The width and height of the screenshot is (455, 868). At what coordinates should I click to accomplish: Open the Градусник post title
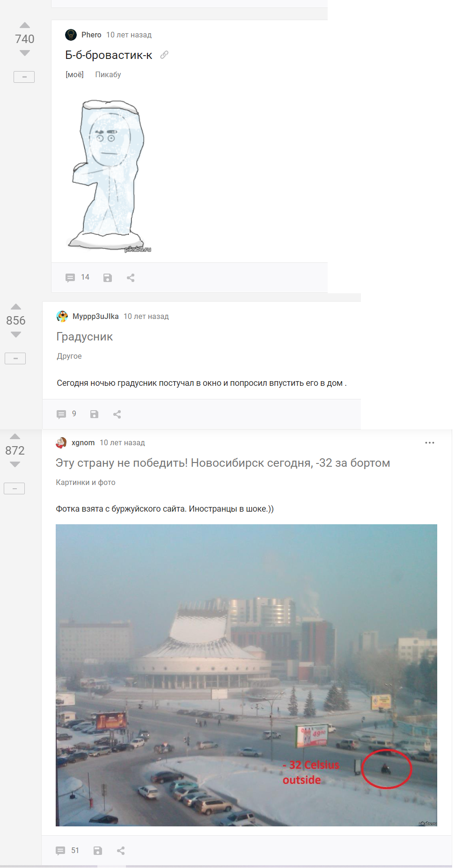pyautogui.click(x=85, y=337)
